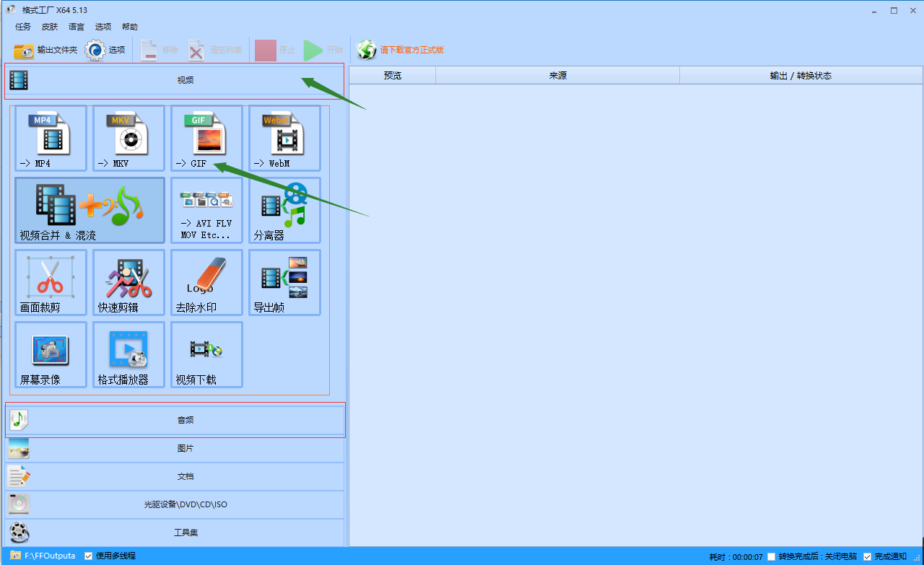Viewport: 924px width, 565px height.
Task: Click the 移除 remove toolbar button
Action: point(159,50)
